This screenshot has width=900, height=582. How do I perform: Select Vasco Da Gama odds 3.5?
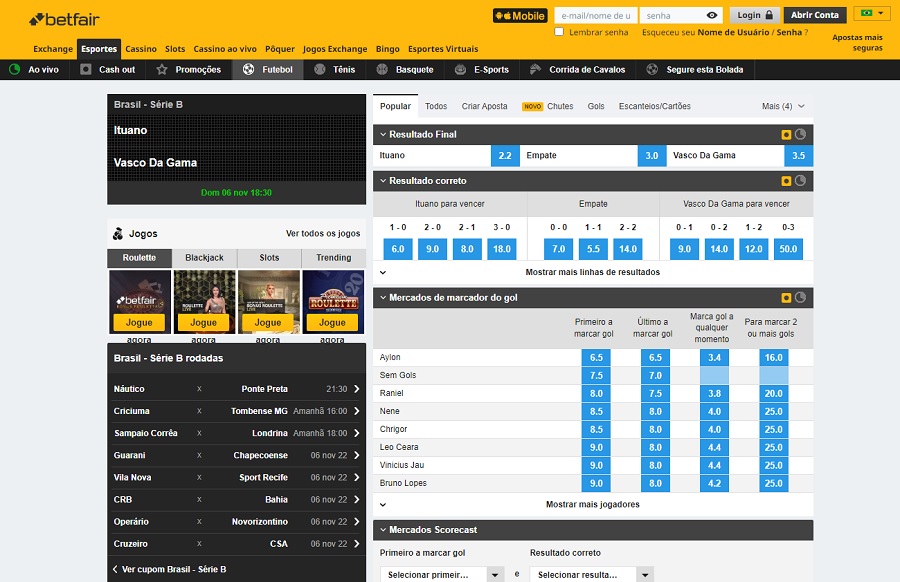pyautogui.click(x=798, y=156)
